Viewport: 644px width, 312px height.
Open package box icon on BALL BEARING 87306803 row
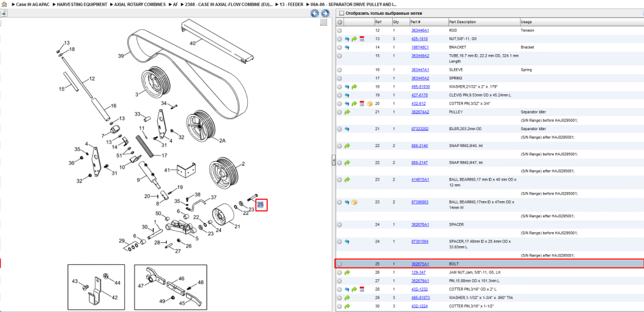pos(354,202)
